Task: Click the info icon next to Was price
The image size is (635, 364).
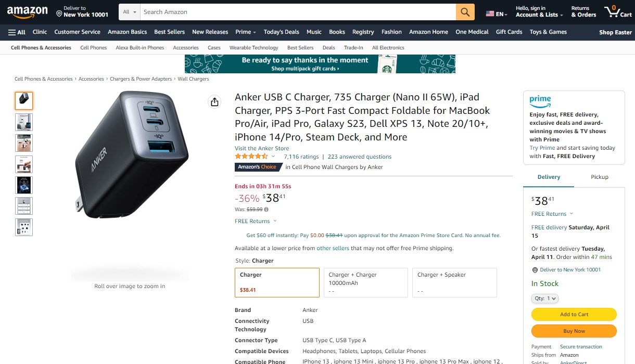Action: tap(266, 210)
